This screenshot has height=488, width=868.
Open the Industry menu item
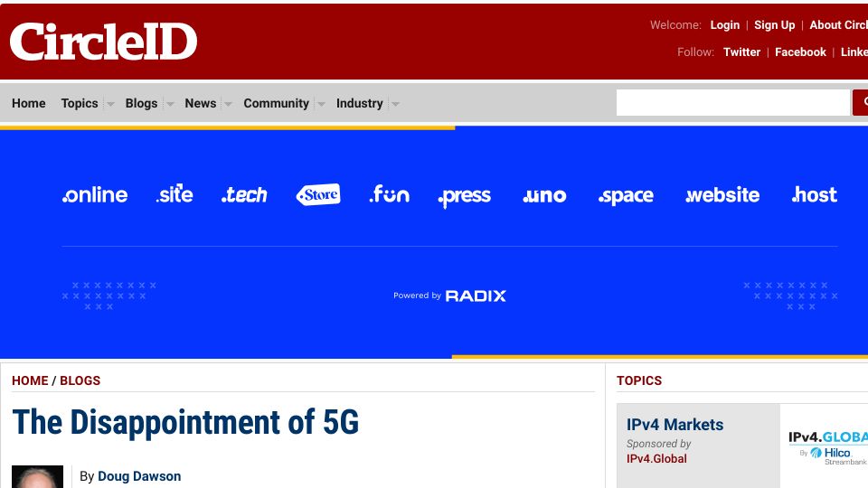pyautogui.click(x=359, y=103)
